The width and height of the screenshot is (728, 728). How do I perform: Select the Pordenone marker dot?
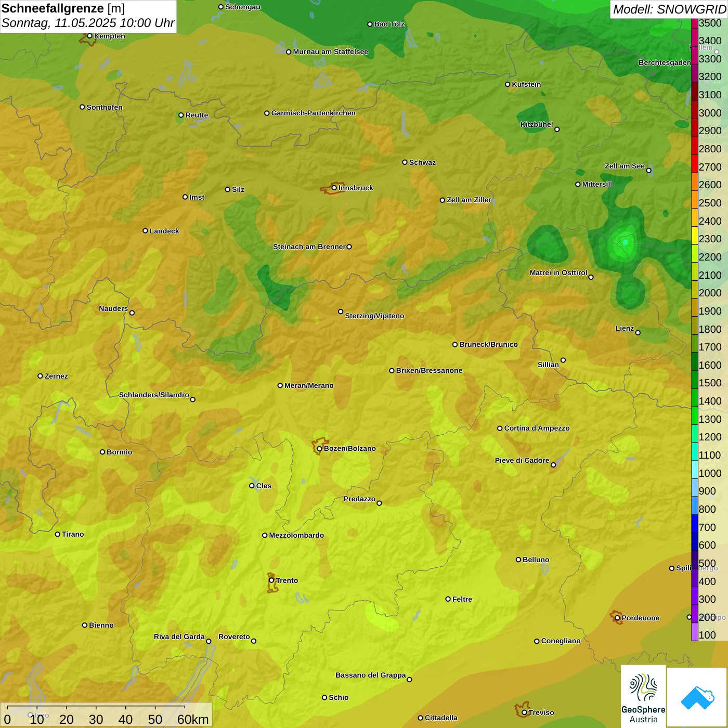click(x=617, y=618)
